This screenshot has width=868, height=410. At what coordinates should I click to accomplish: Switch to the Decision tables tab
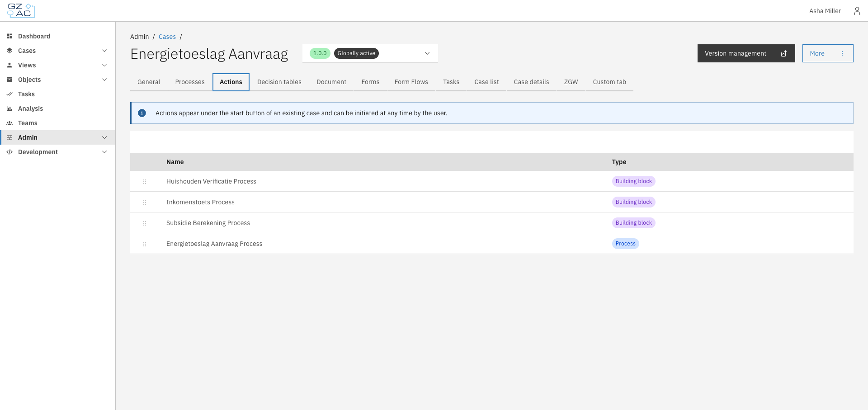coord(279,82)
